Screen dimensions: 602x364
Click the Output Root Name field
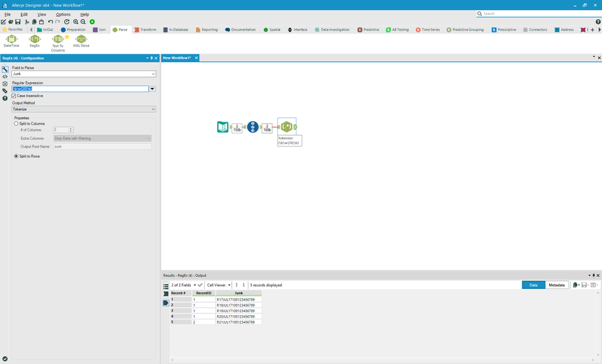(x=102, y=146)
